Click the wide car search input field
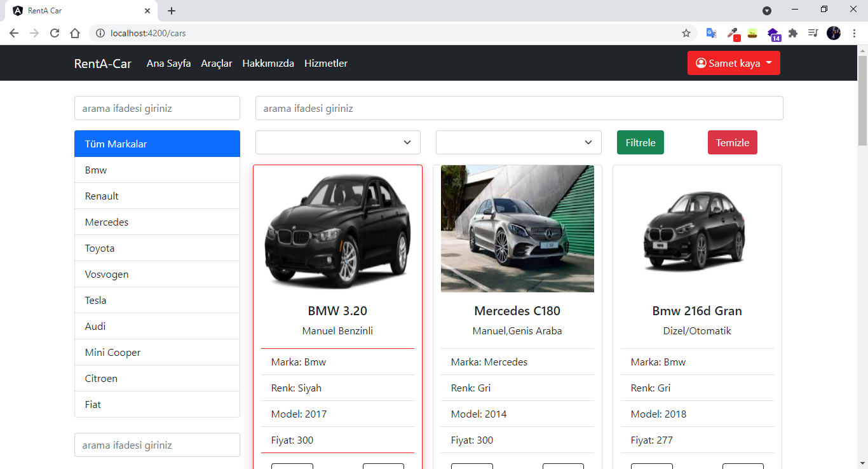The height and width of the screenshot is (469, 868). 519,108
